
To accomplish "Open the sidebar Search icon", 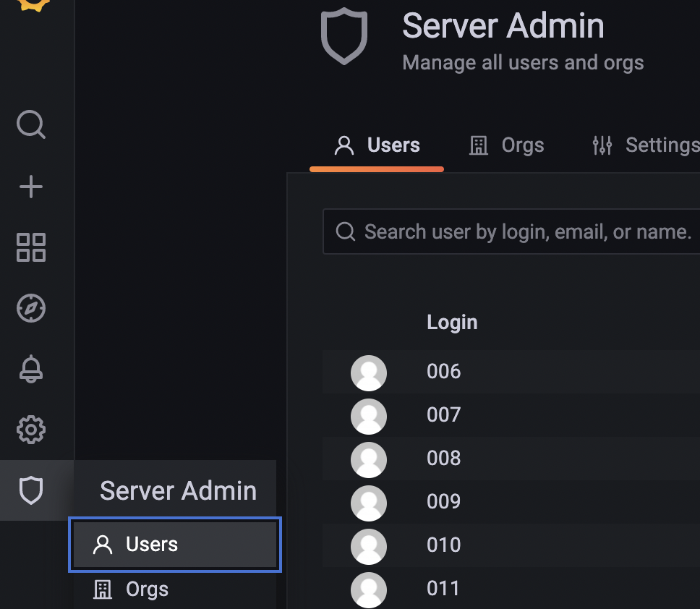I will [x=30, y=125].
